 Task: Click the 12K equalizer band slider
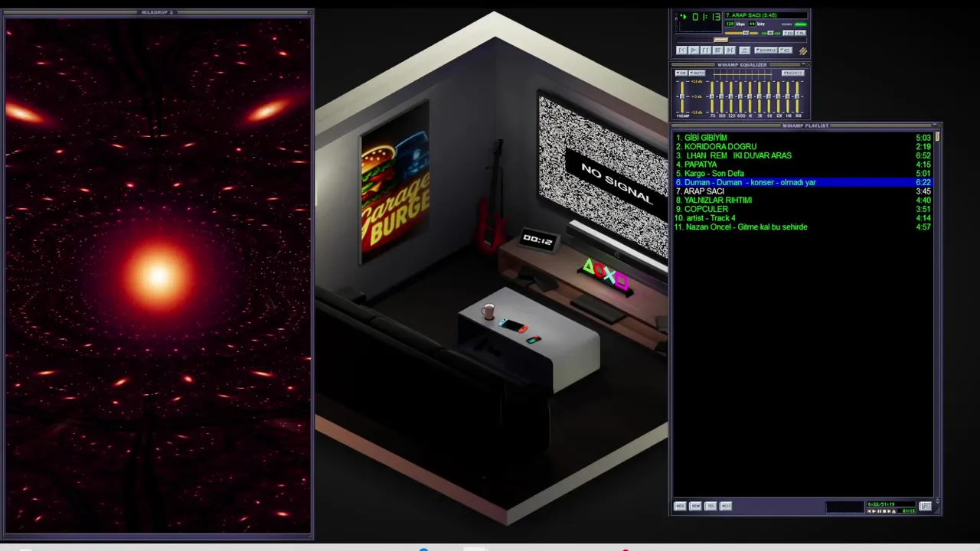(x=779, y=96)
